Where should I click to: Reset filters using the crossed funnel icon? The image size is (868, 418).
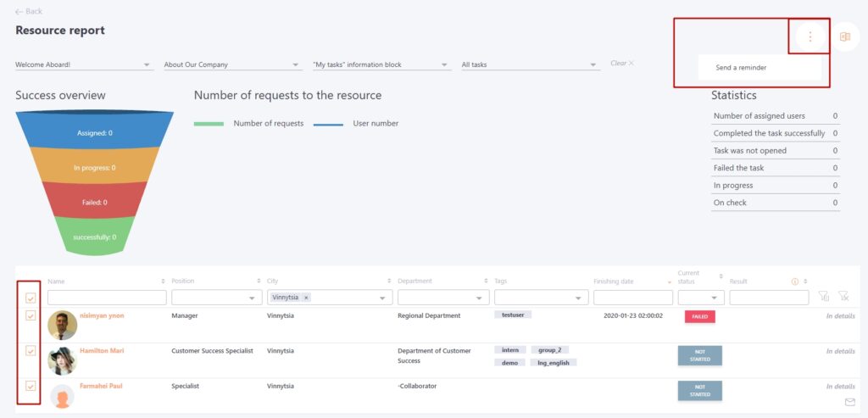click(843, 297)
